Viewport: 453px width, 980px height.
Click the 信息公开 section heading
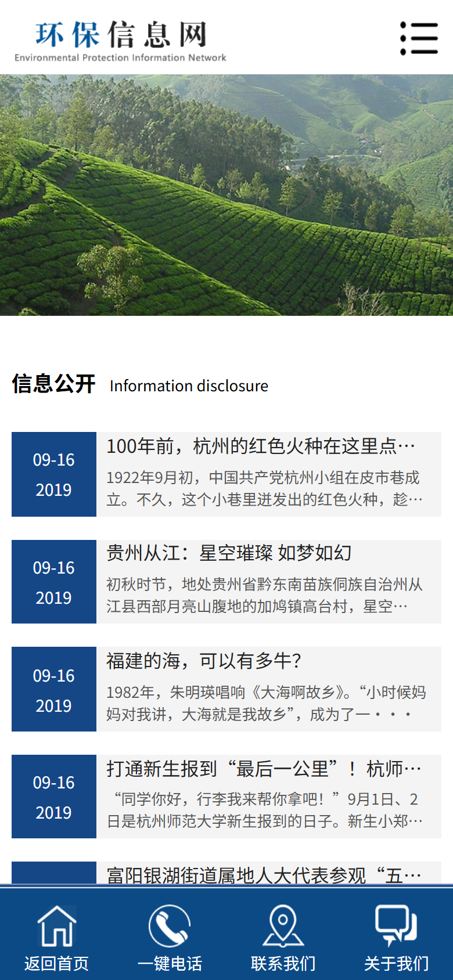pyautogui.click(x=53, y=384)
